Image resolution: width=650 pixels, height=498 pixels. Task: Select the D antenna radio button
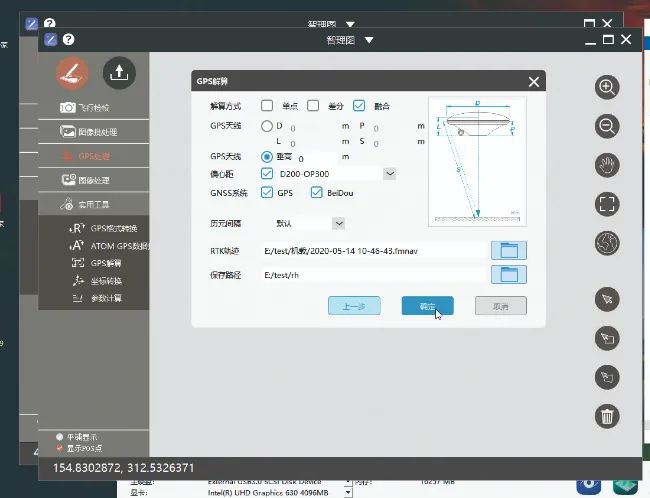pyautogui.click(x=267, y=126)
